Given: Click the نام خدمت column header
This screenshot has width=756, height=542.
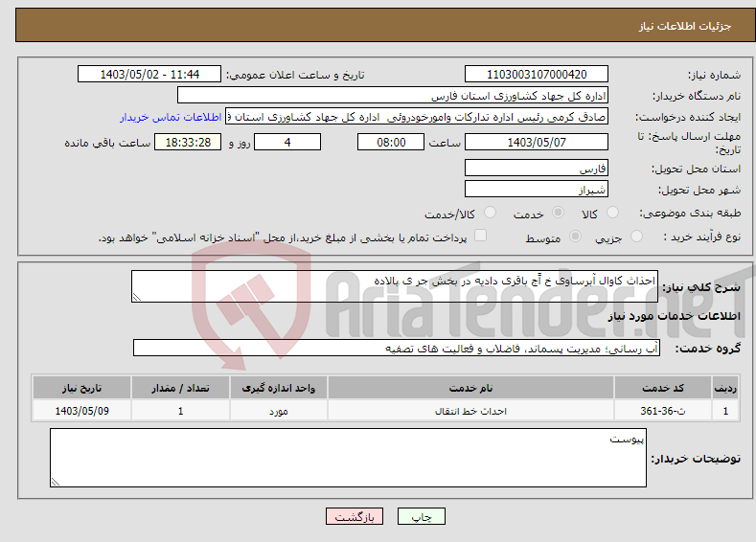Looking at the screenshot, I should pos(470,388).
